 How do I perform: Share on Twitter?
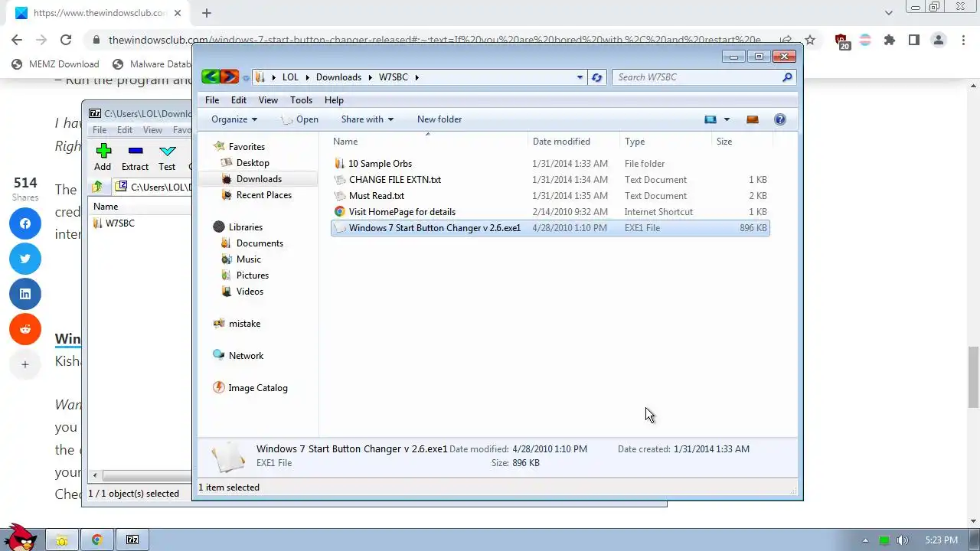click(25, 259)
